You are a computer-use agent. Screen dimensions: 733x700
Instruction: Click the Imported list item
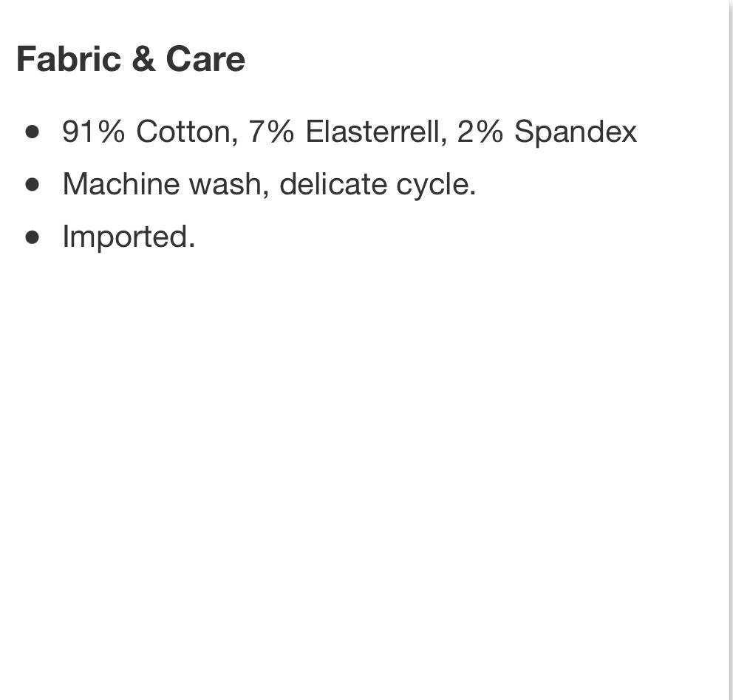tap(129, 237)
